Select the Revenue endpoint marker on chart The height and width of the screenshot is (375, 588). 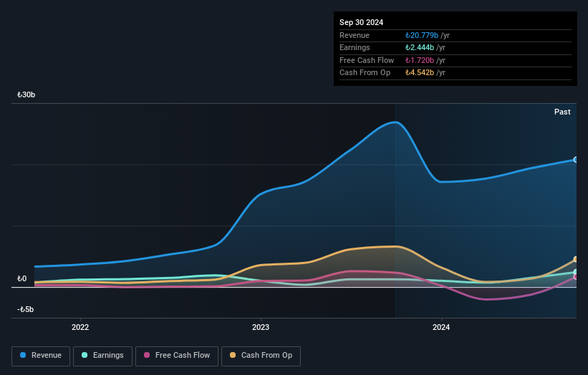576,160
